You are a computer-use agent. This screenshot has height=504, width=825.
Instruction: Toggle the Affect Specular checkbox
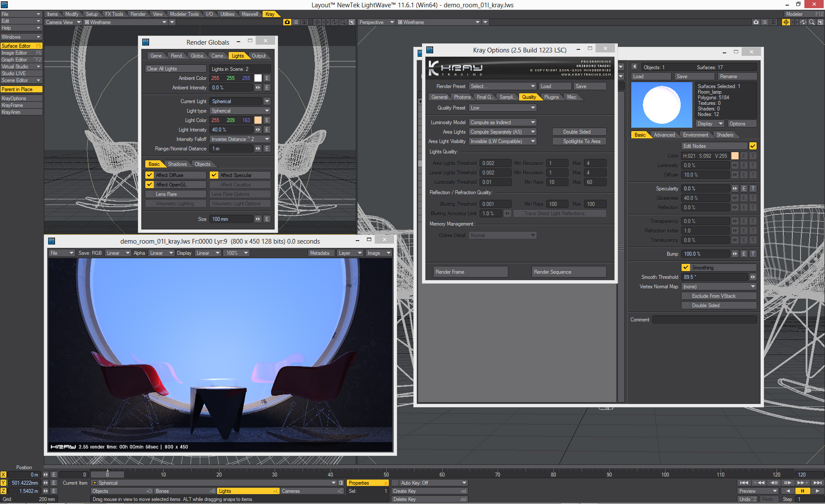(x=214, y=175)
